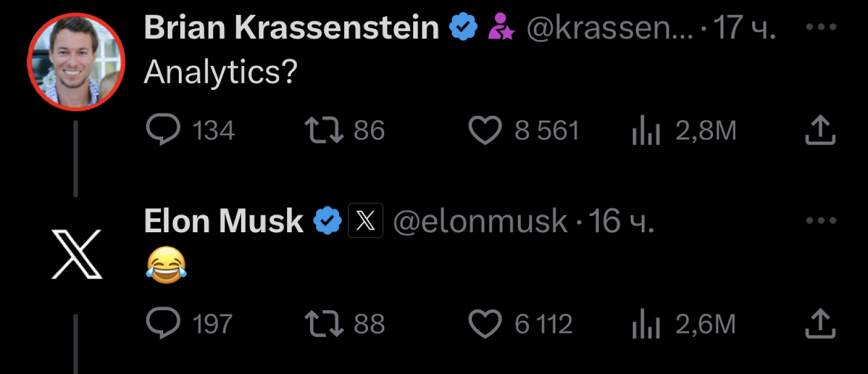Open Brian Krassenstein's profile photo

(x=75, y=61)
